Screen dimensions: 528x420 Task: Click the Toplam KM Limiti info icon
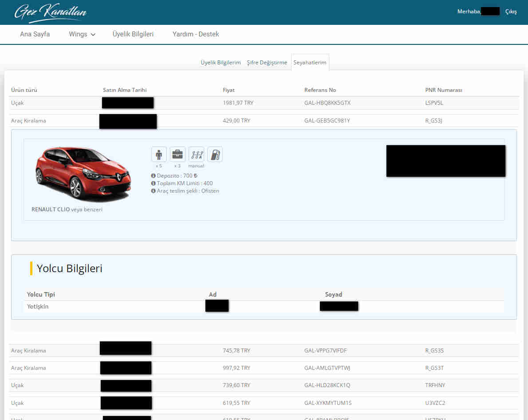153,183
